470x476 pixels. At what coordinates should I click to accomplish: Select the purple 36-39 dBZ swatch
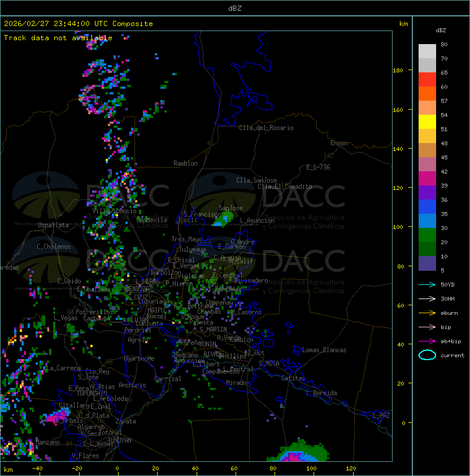coord(427,193)
